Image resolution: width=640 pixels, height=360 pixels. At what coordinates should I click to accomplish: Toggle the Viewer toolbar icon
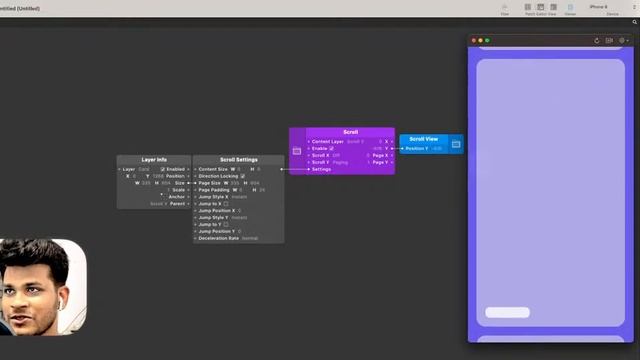pyautogui.click(x=570, y=7)
